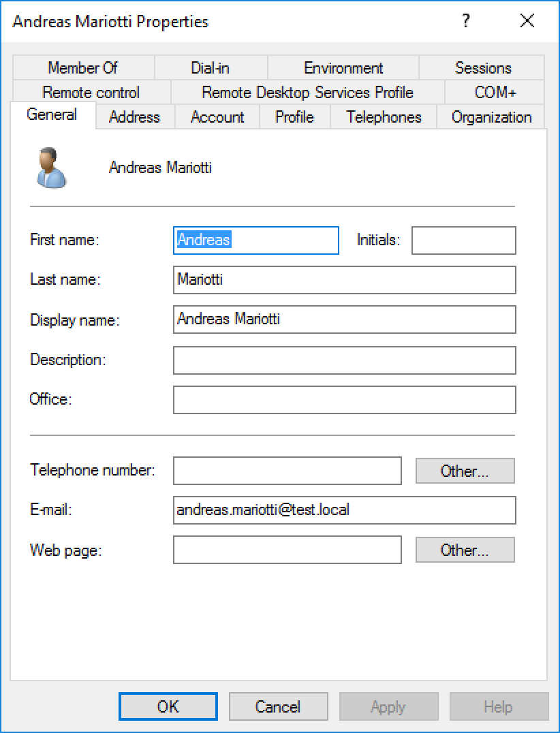
Task: Open Other telephone numbers button
Action: 465,471
